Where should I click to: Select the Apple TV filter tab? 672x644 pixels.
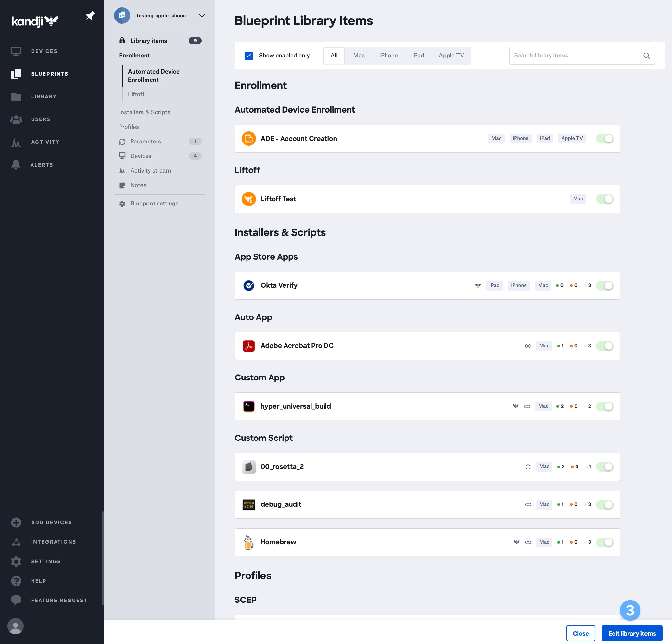pyautogui.click(x=451, y=55)
